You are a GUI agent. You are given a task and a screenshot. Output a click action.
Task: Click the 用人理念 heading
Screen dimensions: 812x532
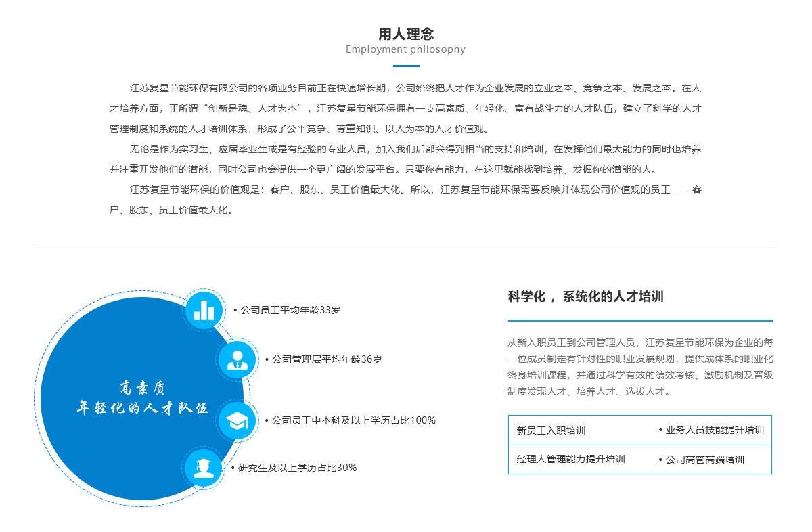tap(406, 34)
